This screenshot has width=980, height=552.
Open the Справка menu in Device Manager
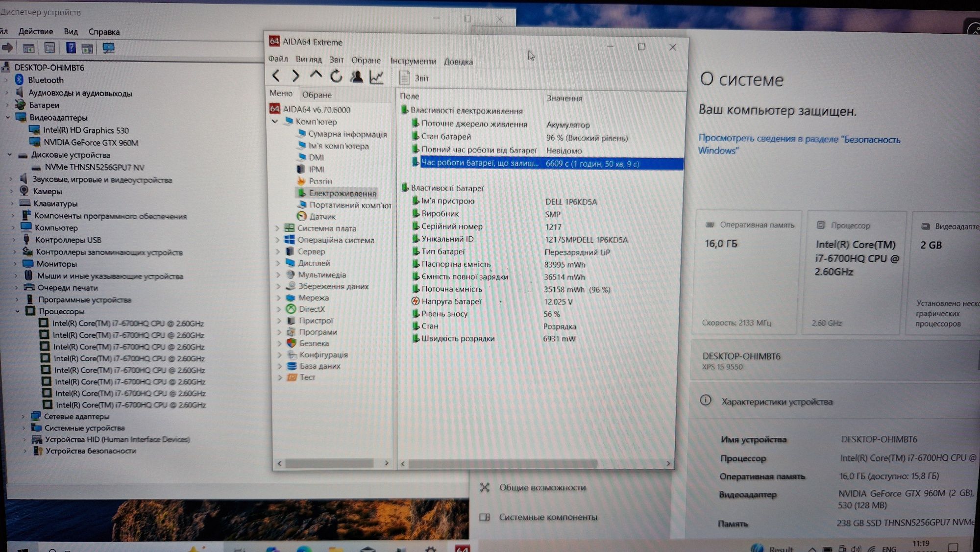[104, 32]
